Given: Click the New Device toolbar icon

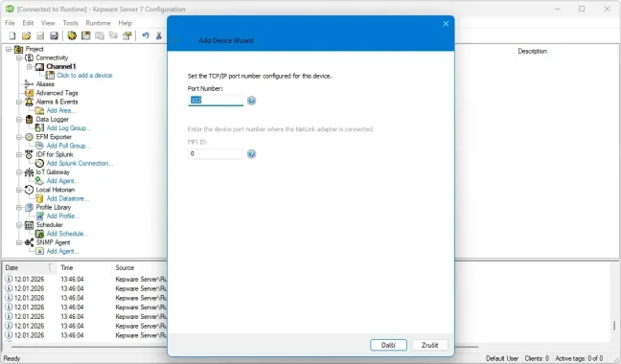Looking at the screenshot, I should point(85,36).
